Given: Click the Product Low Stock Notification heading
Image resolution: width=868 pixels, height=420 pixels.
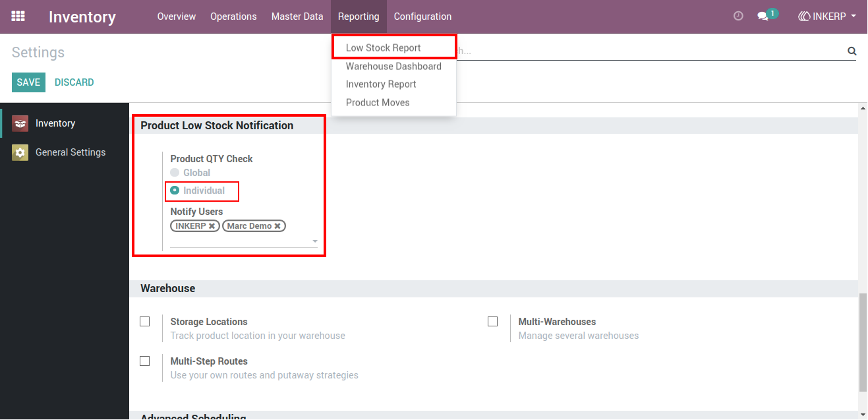Looking at the screenshot, I should pyautogui.click(x=217, y=125).
